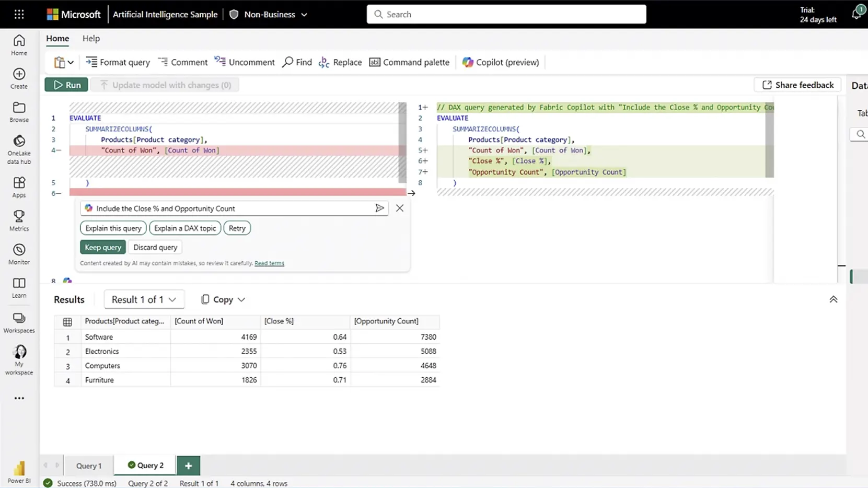Click the top Search box
This screenshot has width=868, height=488.
(x=506, y=14)
